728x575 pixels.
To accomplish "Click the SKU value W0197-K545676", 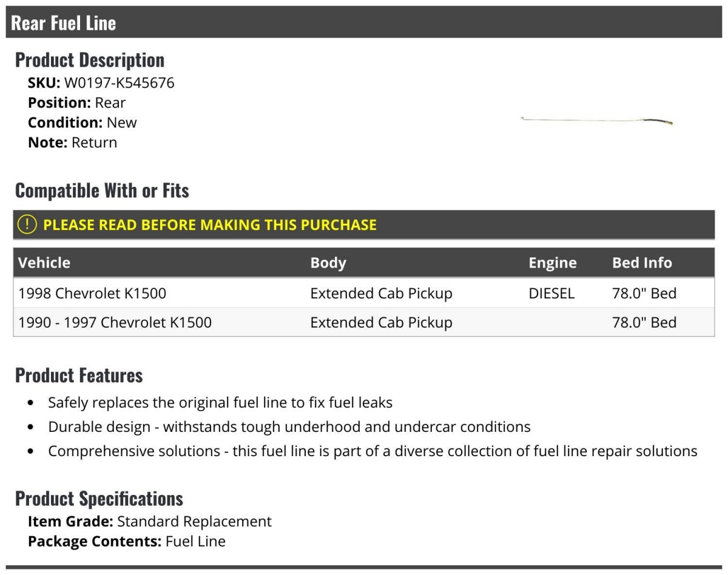I will 120,82.
